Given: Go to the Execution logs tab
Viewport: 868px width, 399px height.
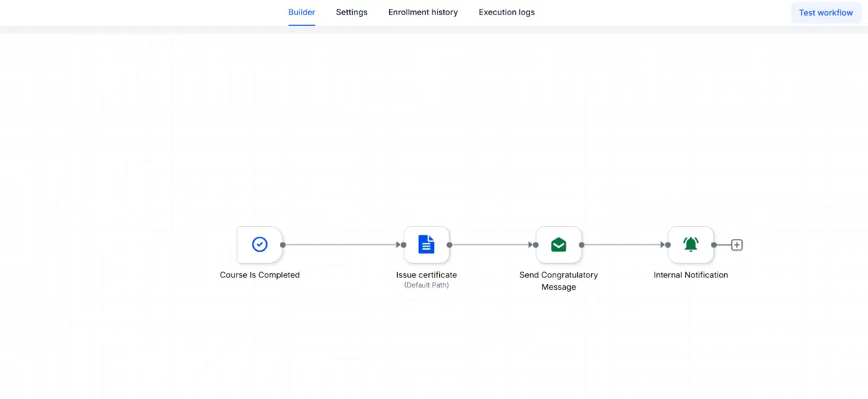Looking at the screenshot, I should pyautogui.click(x=507, y=12).
